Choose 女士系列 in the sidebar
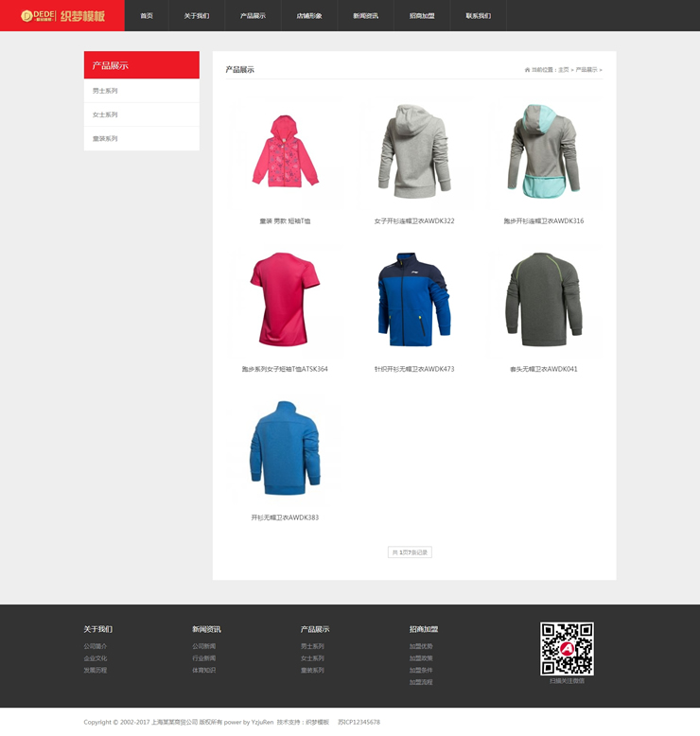The width and height of the screenshot is (700, 736). [105, 114]
